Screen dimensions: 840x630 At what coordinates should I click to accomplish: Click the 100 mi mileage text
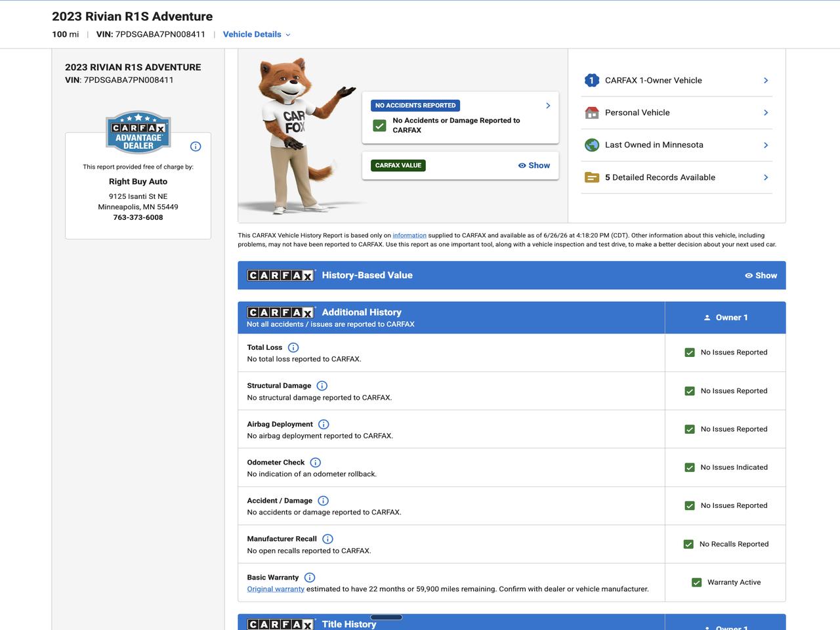[x=66, y=34]
